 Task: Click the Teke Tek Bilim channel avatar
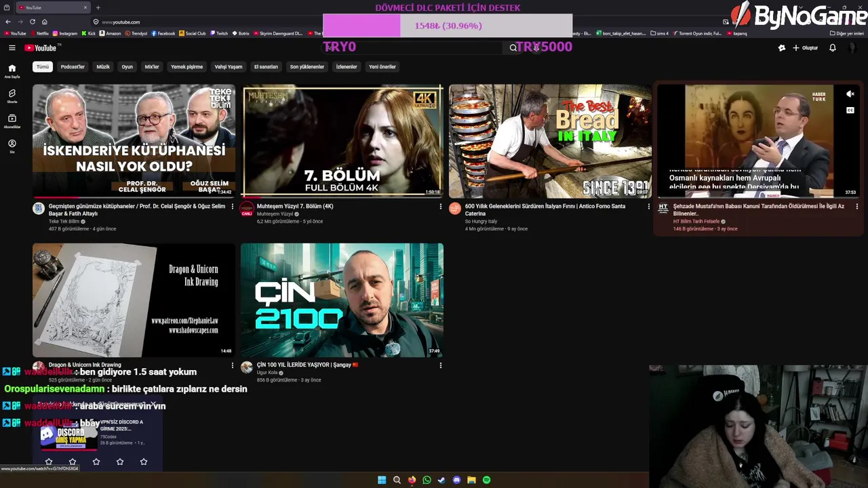pos(39,209)
